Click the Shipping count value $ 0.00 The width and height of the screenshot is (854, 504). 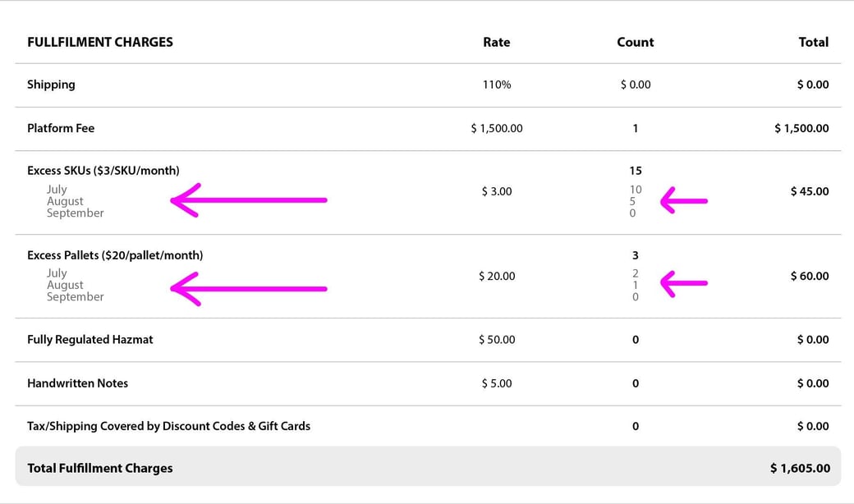(x=636, y=85)
